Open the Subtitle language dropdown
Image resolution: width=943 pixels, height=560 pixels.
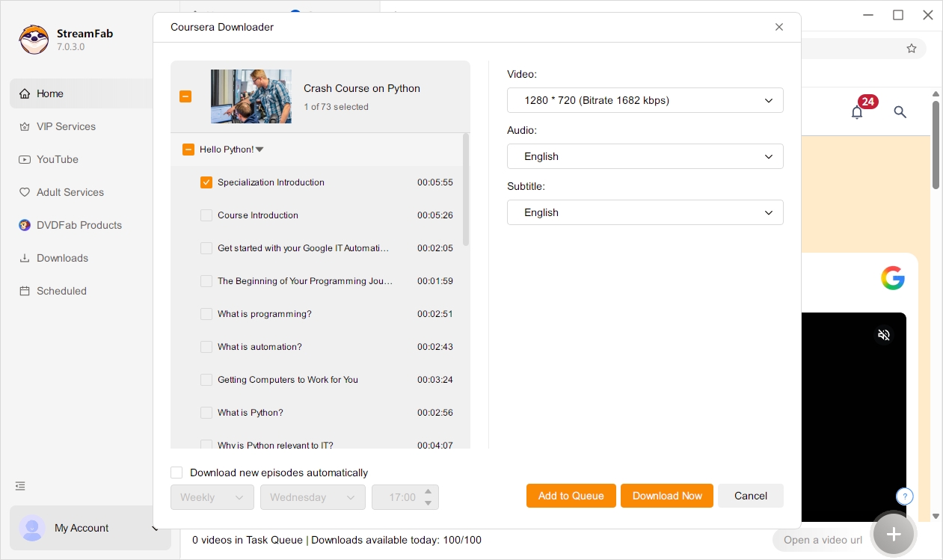pos(645,212)
